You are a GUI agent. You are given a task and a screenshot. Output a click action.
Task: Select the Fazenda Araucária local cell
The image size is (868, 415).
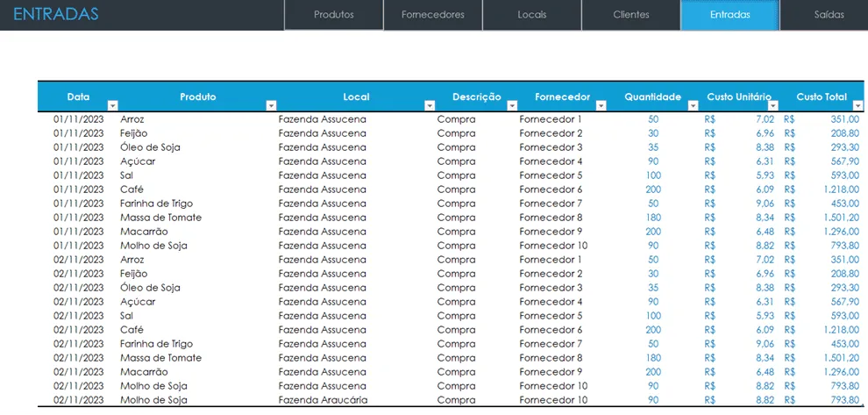click(x=323, y=400)
